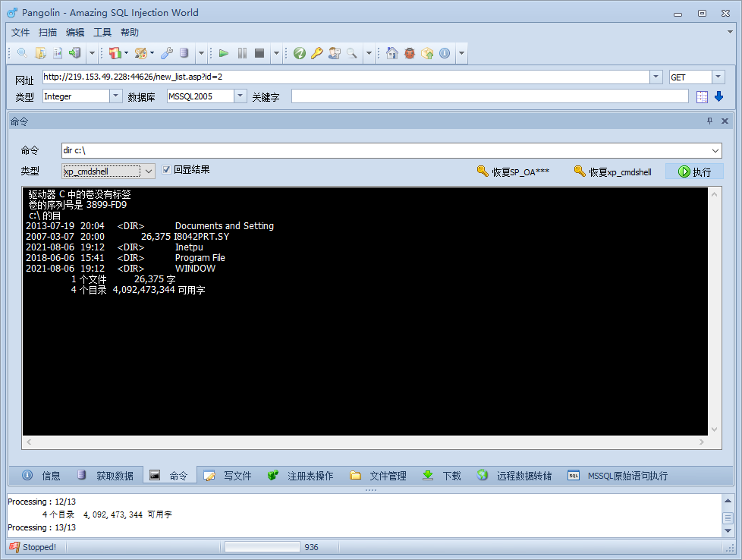This screenshot has height=560, width=742.
Task: Click the status bar progress bar
Action: [263, 547]
